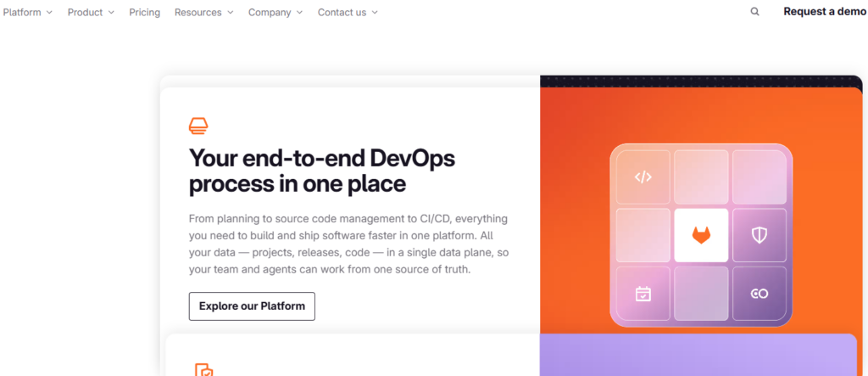Select the GitLab fox logo tile

[701, 235]
